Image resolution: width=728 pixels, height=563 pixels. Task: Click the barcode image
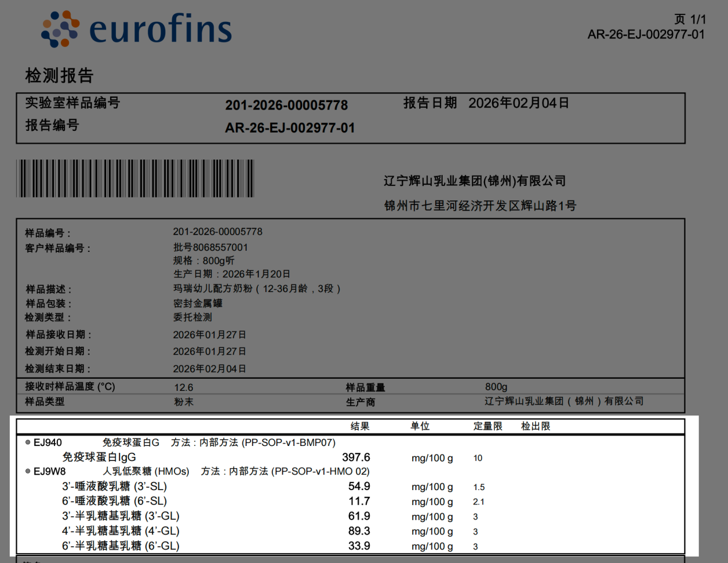(135, 178)
